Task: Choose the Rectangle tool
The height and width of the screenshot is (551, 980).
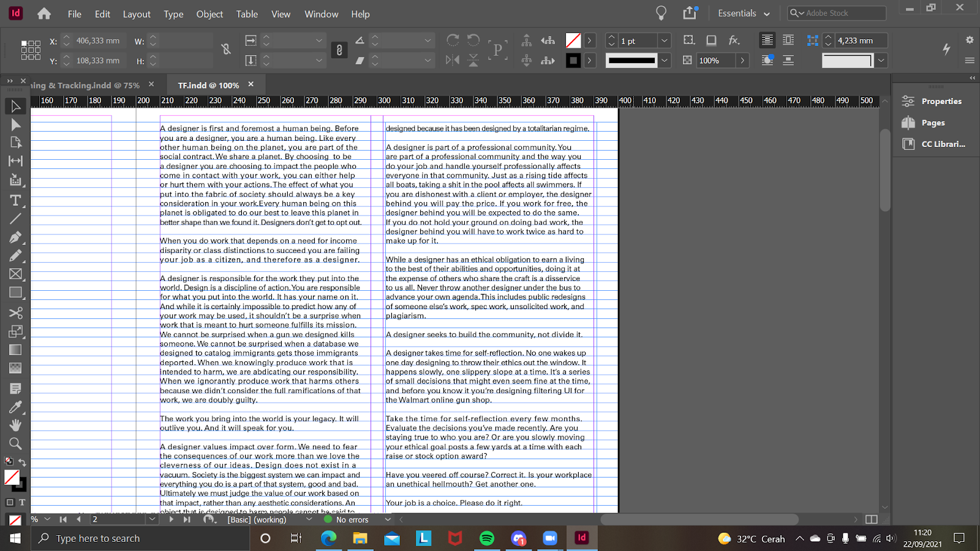Action: pyautogui.click(x=15, y=293)
